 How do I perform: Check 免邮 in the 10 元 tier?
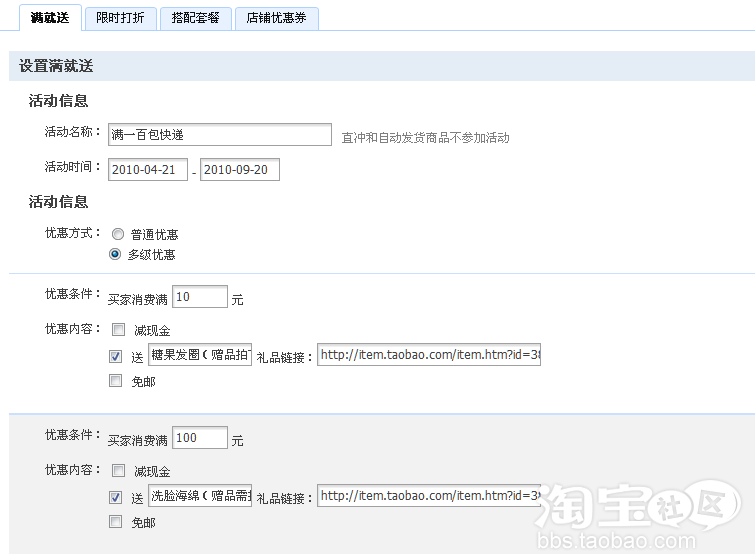[117, 381]
